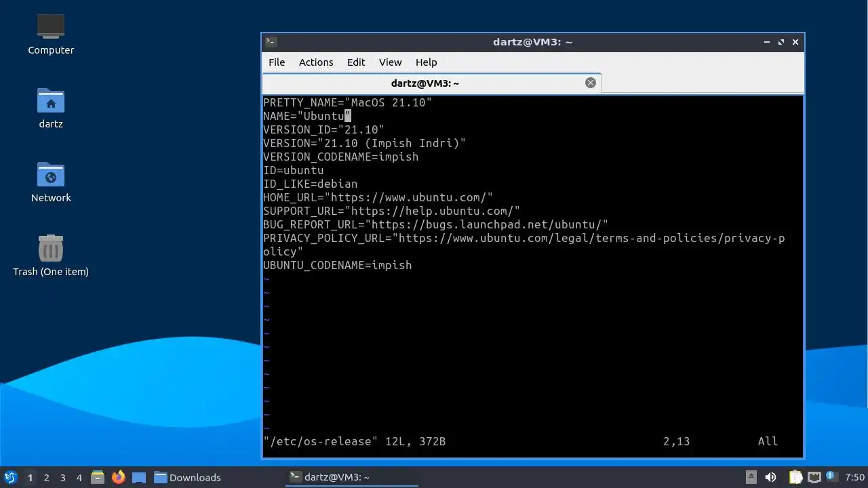Launch the file manager from the panel
Viewport: 868px width, 488px height.
point(98,477)
